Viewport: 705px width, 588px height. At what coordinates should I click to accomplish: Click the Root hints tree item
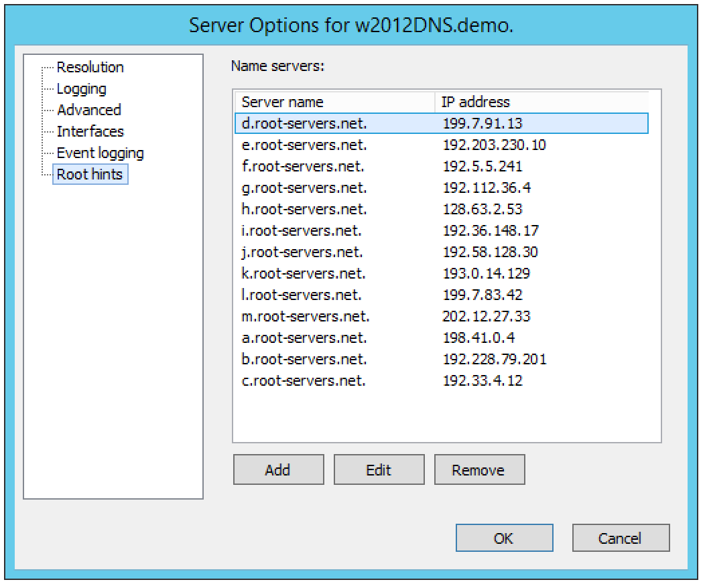point(90,174)
